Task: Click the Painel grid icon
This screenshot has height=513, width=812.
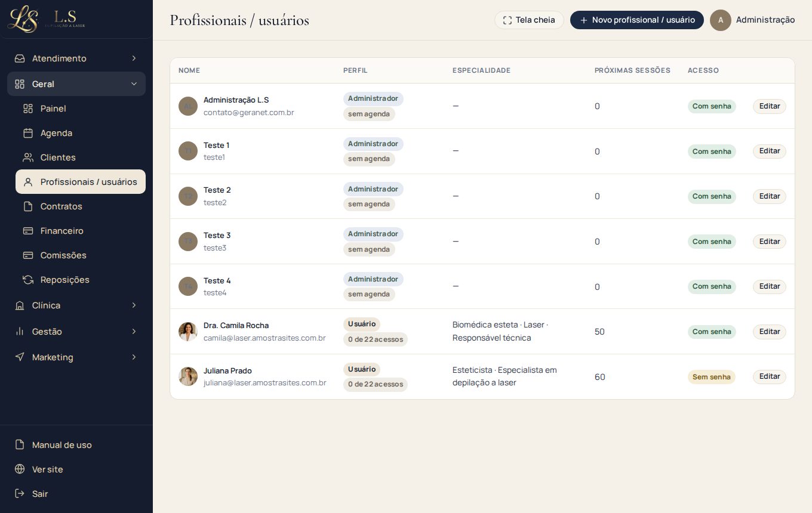Action: [x=28, y=109]
